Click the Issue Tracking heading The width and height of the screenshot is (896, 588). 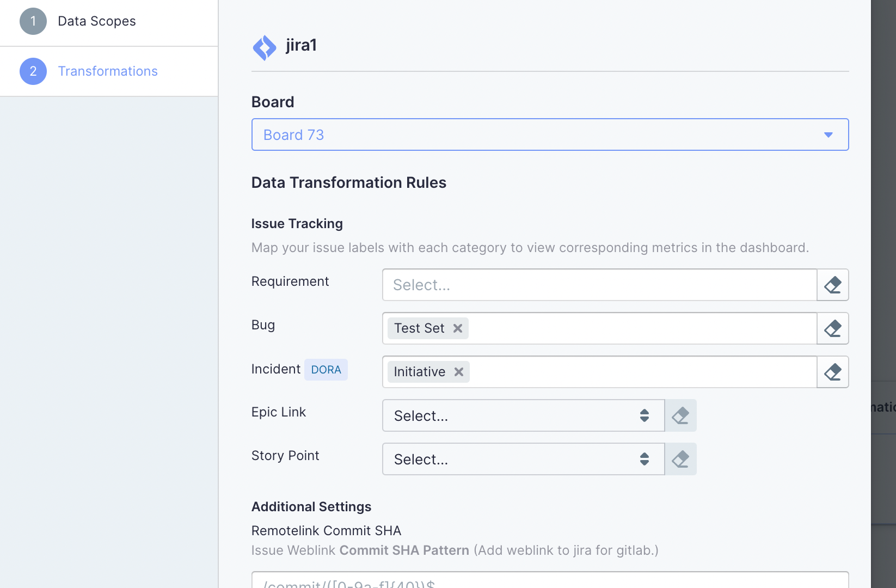tap(297, 224)
